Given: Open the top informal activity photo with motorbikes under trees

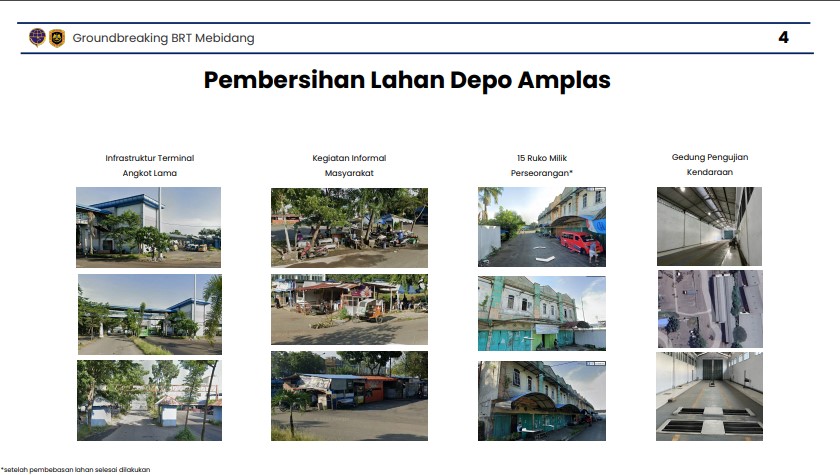Looking at the screenshot, I should tap(349, 228).
